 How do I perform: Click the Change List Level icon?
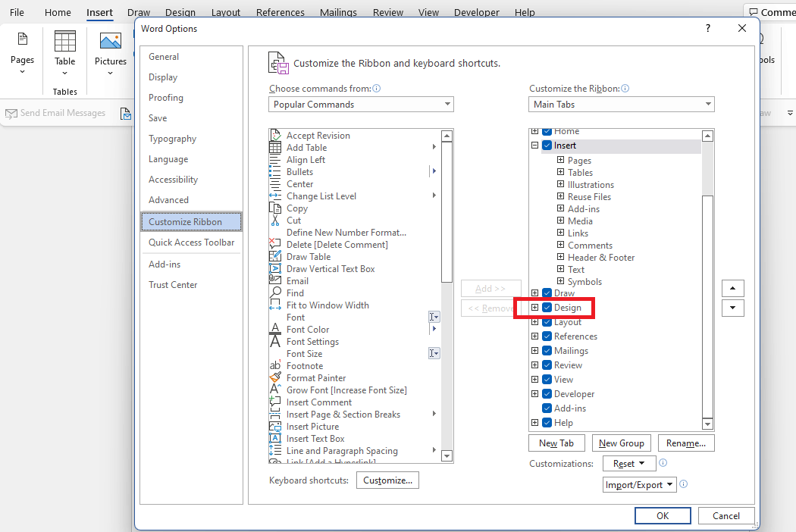coord(275,196)
